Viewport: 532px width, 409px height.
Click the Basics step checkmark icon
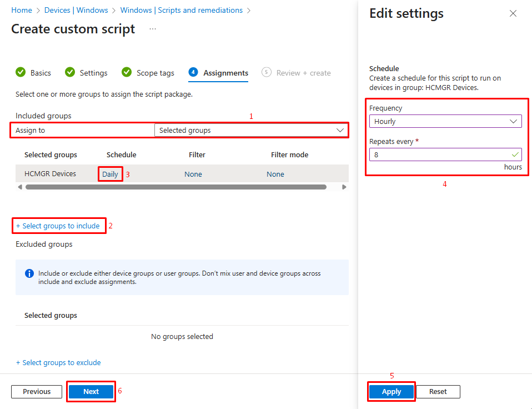pyautogui.click(x=21, y=72)
